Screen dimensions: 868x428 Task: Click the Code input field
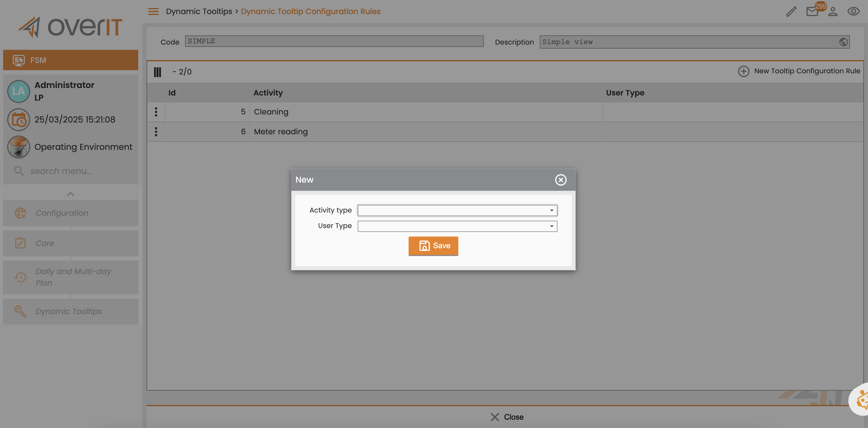pos(334,41)
